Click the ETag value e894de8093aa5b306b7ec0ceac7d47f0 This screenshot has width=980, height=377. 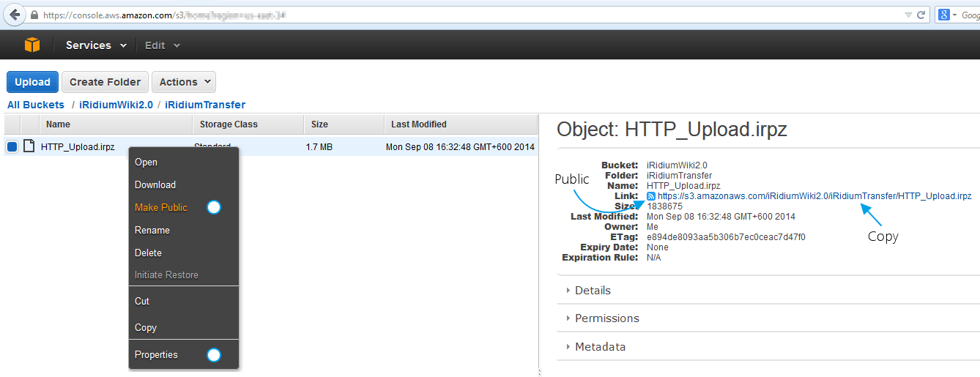[726, 237]
